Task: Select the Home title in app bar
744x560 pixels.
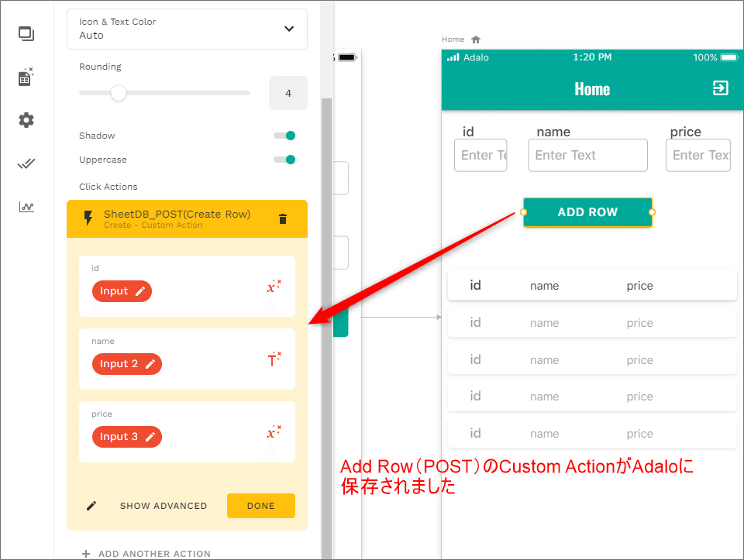Action: coord(592,89)
